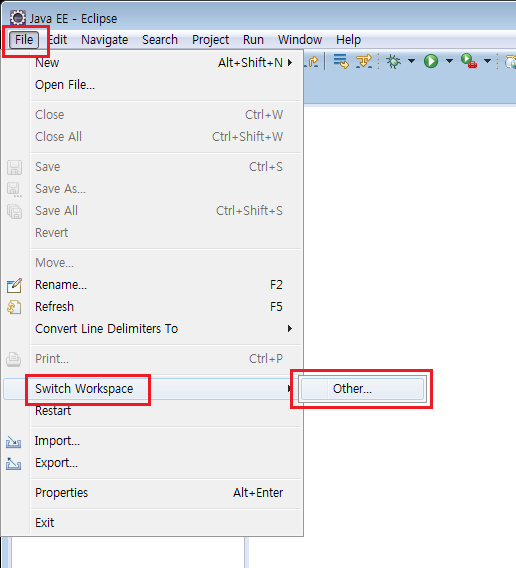Choose Refresh from the File menu

(167, 307)
